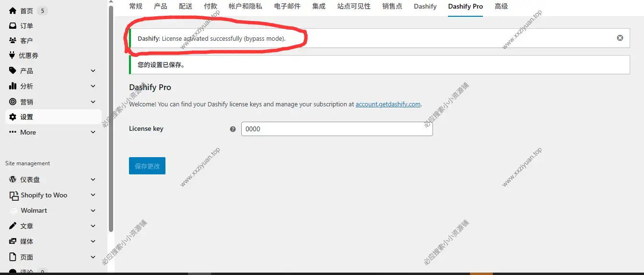Click the marketing target icon for 营销

point(13,102)
